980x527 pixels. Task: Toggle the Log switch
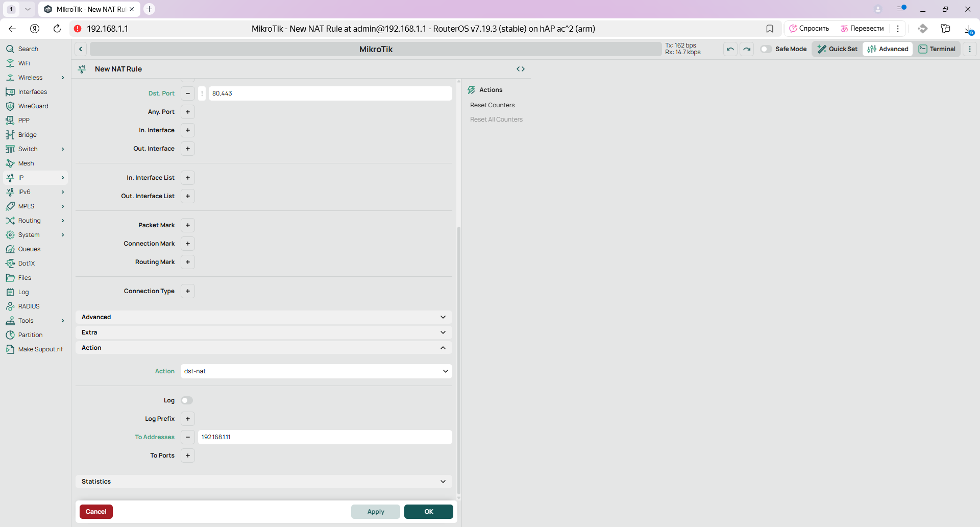click(187, 400)
